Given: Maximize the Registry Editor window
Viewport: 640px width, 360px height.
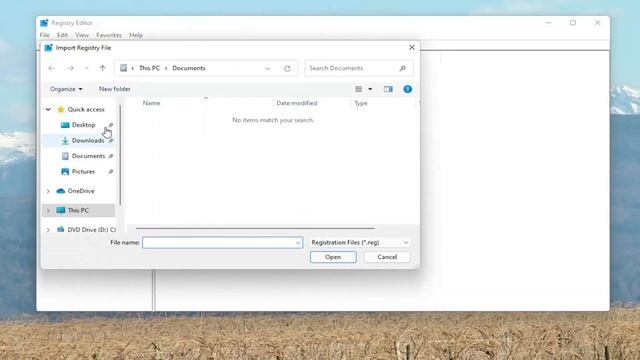Looking at the screenshot, I should click(x=573, y=22).
